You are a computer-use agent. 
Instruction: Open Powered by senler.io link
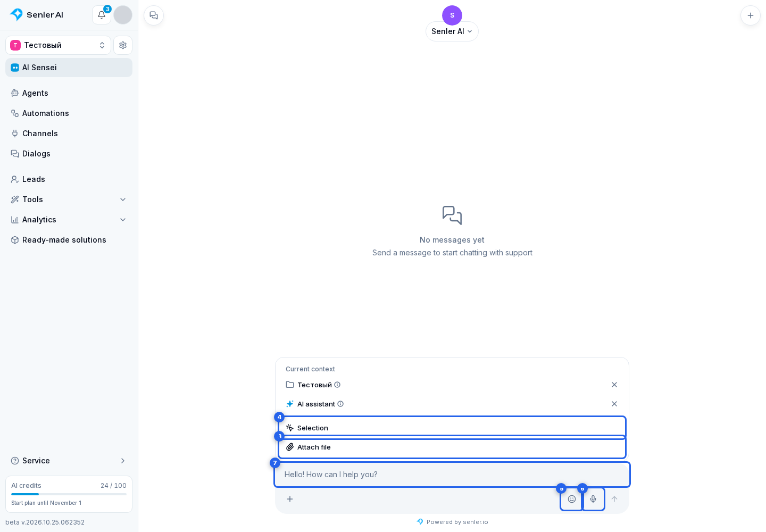452,522
